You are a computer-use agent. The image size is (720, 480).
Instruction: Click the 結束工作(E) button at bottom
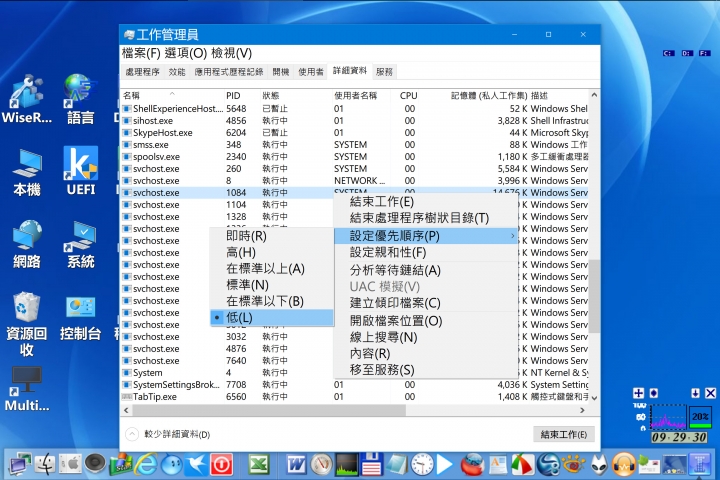(x=563, y=434)
